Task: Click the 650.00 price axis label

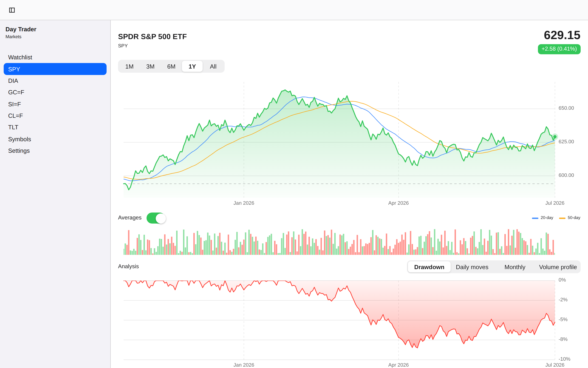Action: pyautogui.click(x=566, y=108)
